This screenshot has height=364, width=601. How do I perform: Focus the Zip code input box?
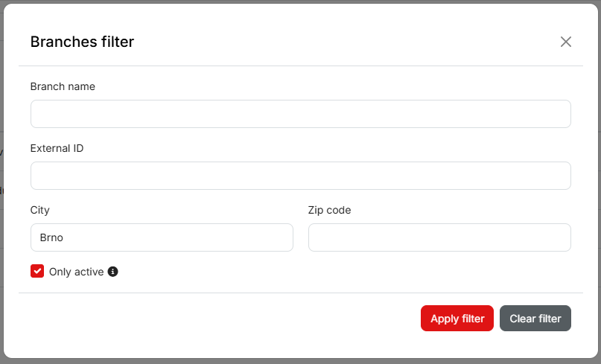(439, 237)
